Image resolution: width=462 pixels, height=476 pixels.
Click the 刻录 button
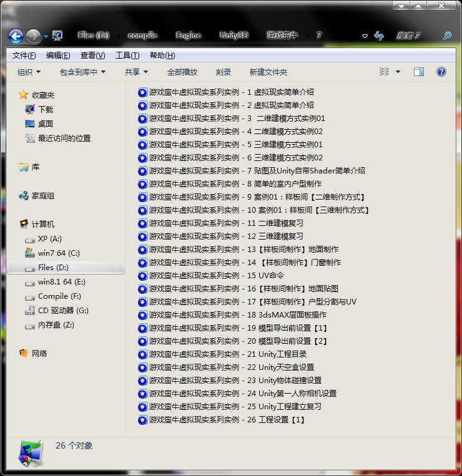(224, 72)
